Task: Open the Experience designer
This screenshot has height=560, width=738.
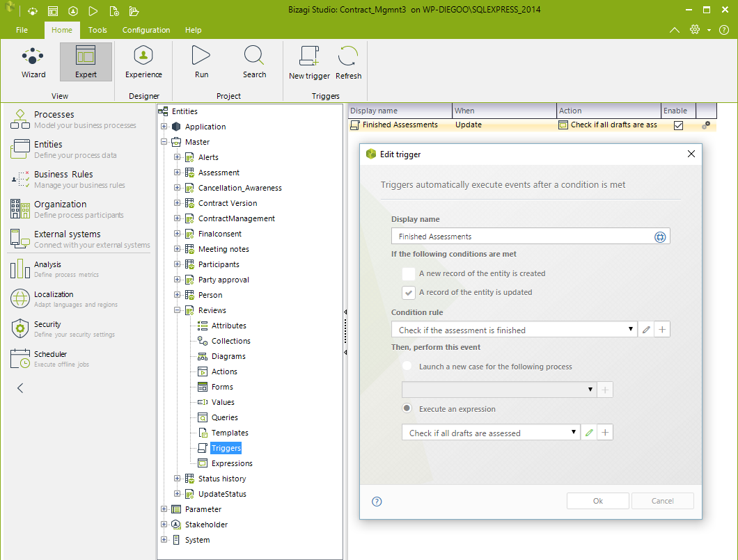Action: click(143, 62)
